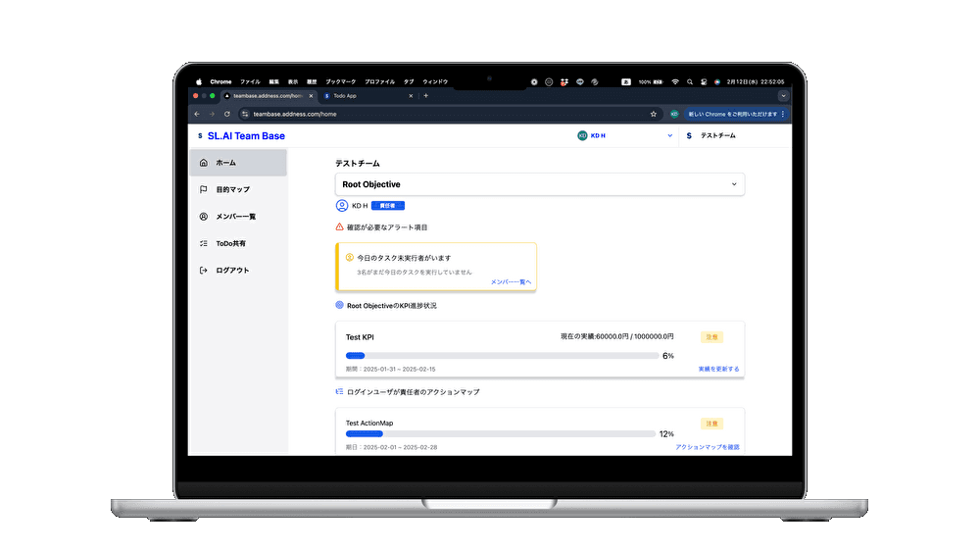Close the Todo App tab
Image resolution: width=980 pixels, height=552 pixels.
click(411, 96)
